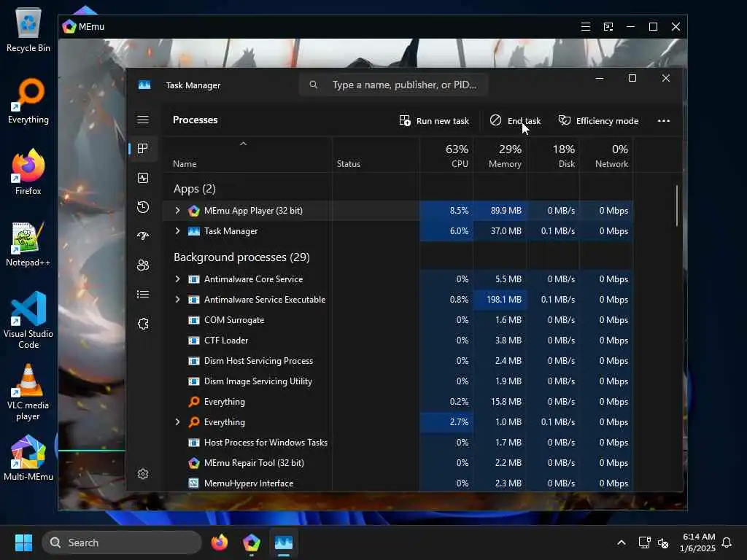Image resolution: width=747 pixels, height=560 pixels.
Task: Select Dism Host Servicing Process row
Action: (398, 361)
